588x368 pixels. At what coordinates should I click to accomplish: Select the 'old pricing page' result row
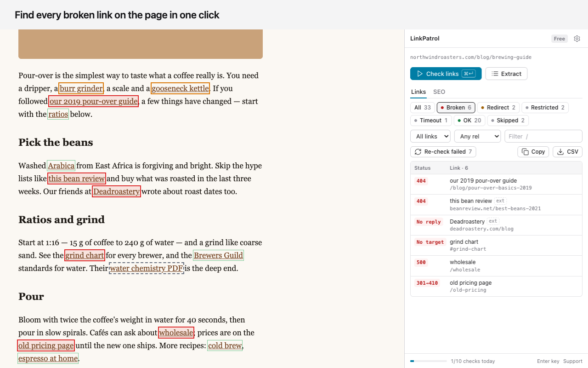pyautogui.click(x=496, y=286)
